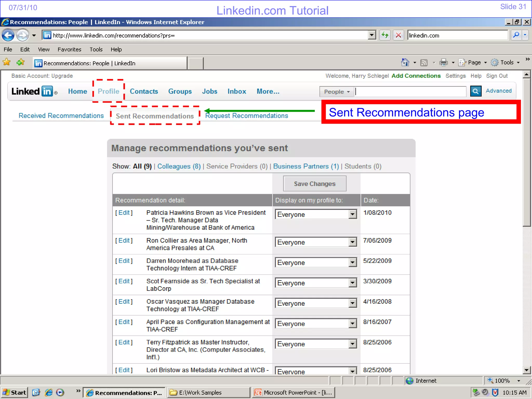Open the Favorites menu
The image size is (532, 399).
click(x=69, y=49)
